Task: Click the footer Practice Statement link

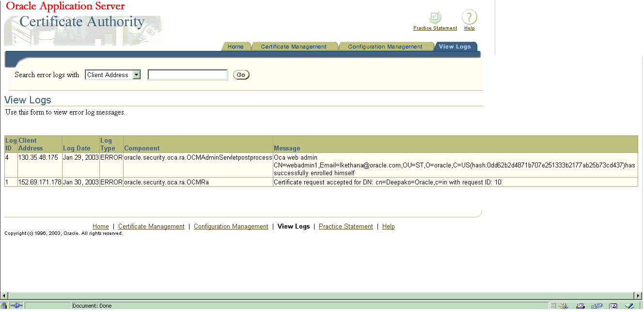Action: (x=346, y=227)
